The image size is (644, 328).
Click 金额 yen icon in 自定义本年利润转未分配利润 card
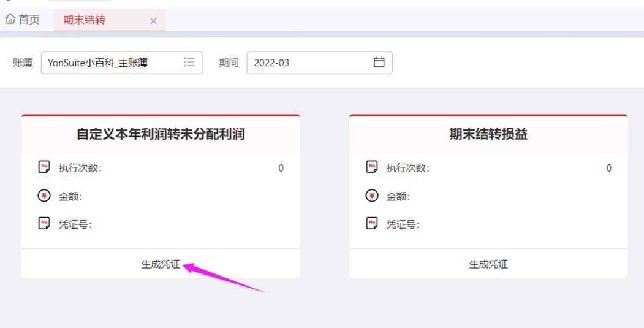click(x=44, y=196)
